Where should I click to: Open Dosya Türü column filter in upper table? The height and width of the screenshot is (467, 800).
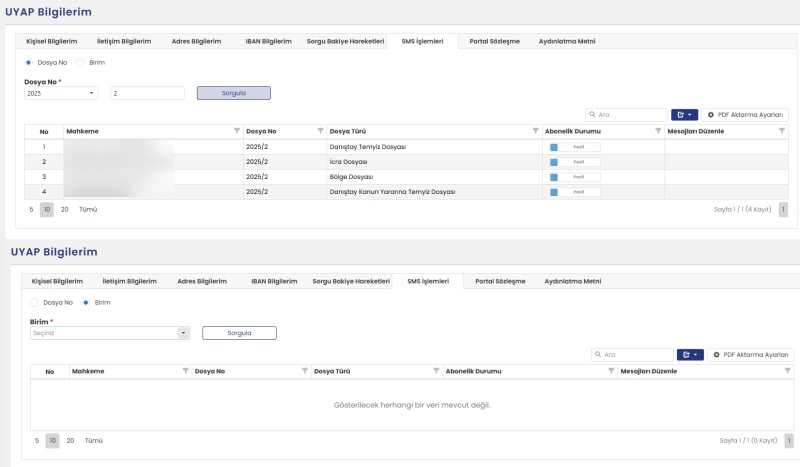(534, 131)
